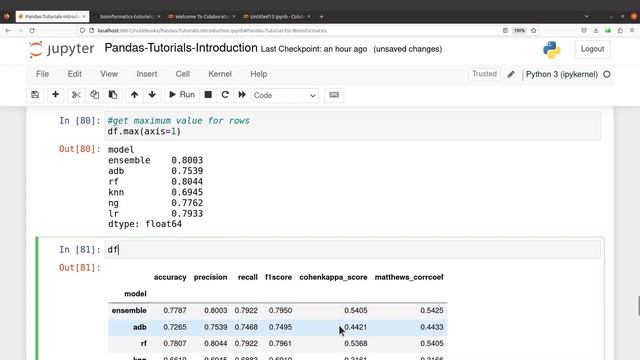Screen dimensions: 640x360
Task: Run the current cell
Action: (x=182, y=95)
